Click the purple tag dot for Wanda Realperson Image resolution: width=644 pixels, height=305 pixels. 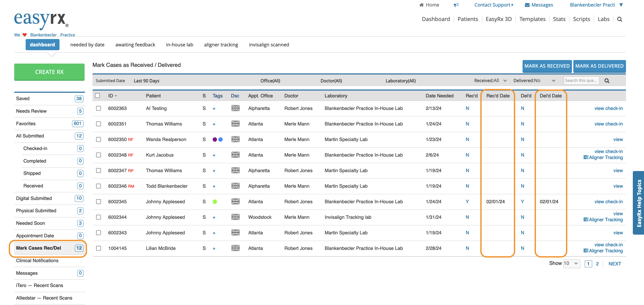(215, 139)
